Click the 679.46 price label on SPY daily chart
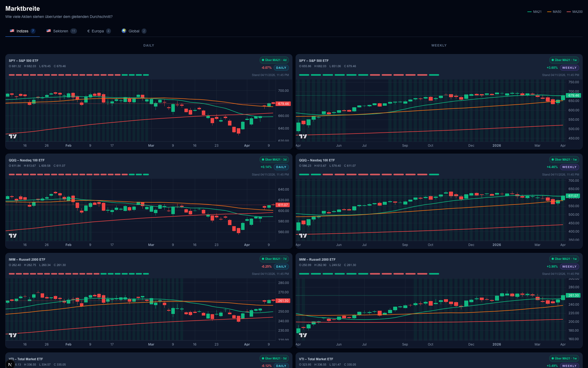The image size is (588, 368). click(x=283, y=104)
